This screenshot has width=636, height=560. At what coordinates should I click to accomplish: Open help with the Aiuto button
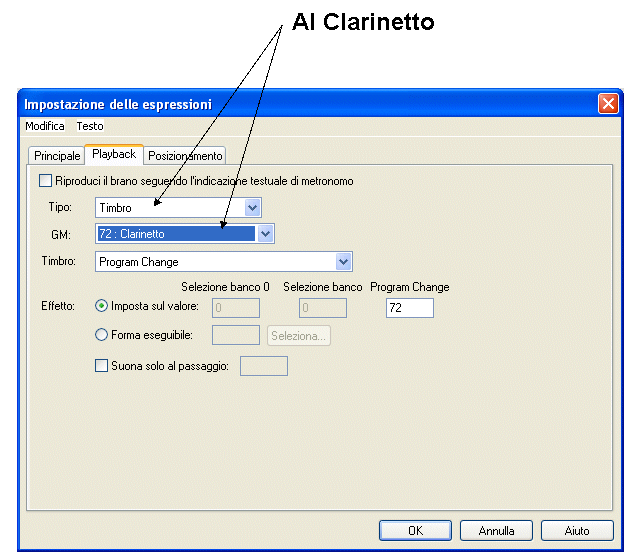577,531
